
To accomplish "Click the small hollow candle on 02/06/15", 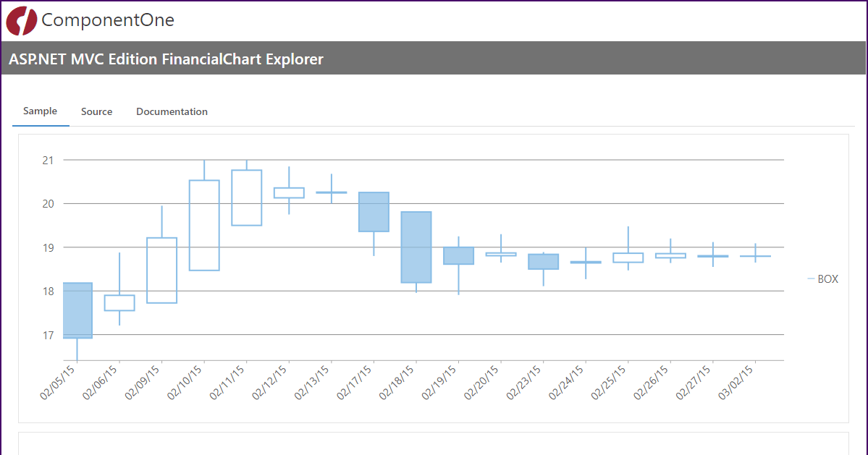I will click(x=119, y=302).
